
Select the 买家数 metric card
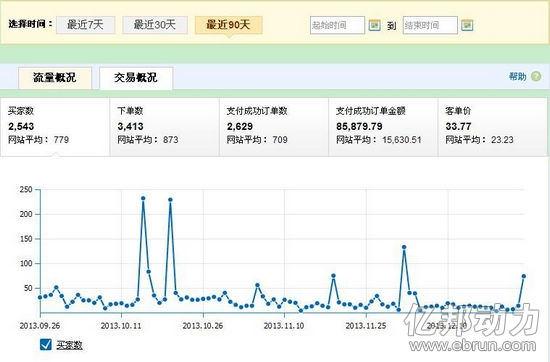[x=55, y=127]
